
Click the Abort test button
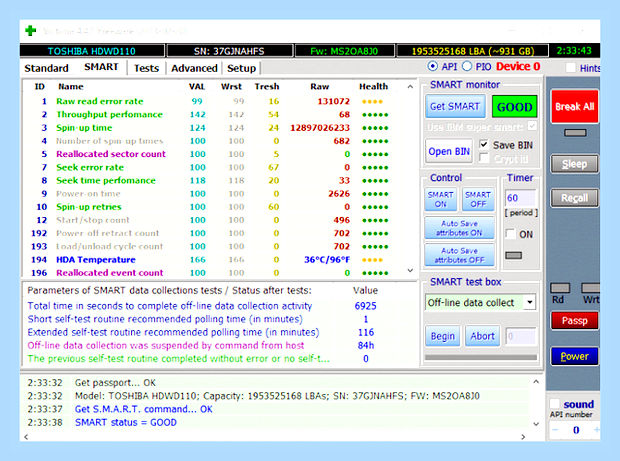pyautogui.click(x=482, y=336)
